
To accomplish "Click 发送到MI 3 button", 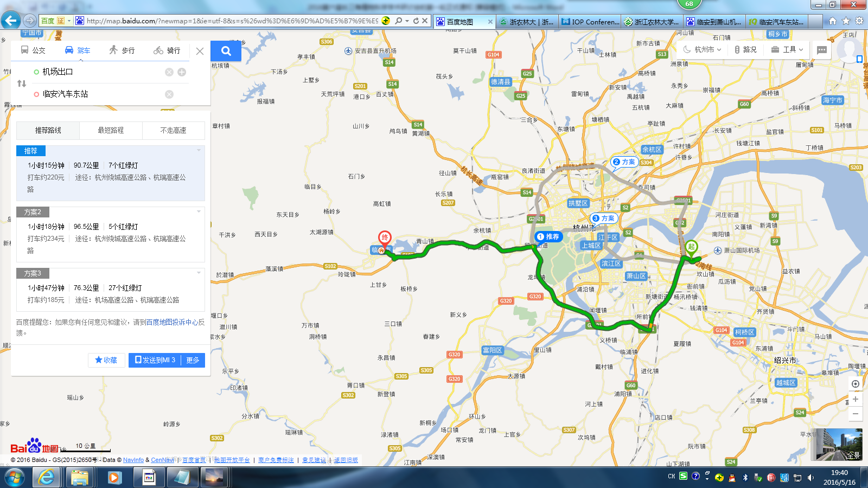I will coord(155,360).
